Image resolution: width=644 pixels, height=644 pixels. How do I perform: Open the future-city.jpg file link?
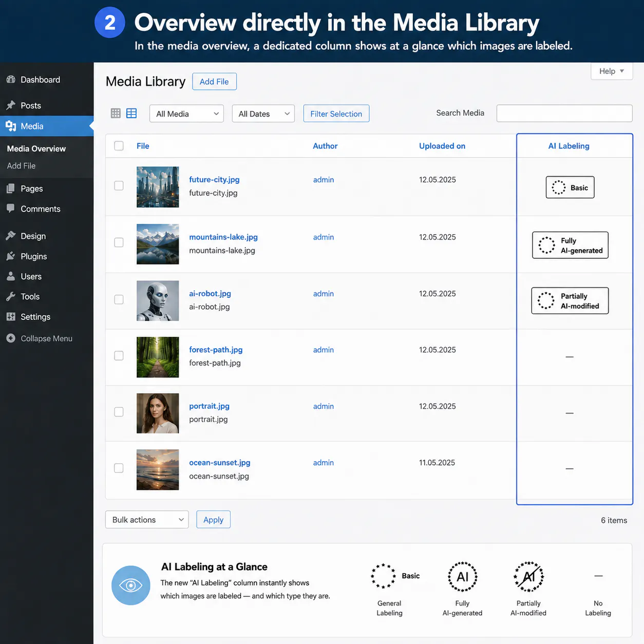[x=214, y=179]
